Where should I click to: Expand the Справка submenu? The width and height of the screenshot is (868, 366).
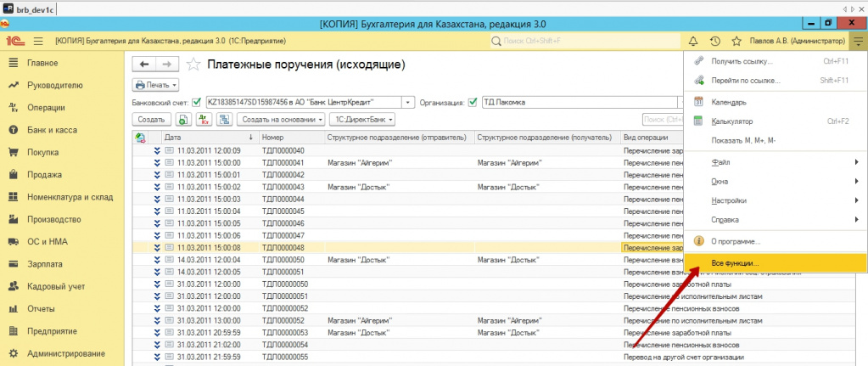(776, 220)
